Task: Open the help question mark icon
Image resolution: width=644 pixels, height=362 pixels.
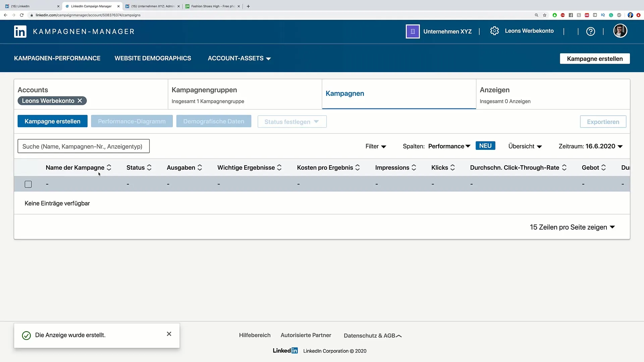Action: point(591,32)
